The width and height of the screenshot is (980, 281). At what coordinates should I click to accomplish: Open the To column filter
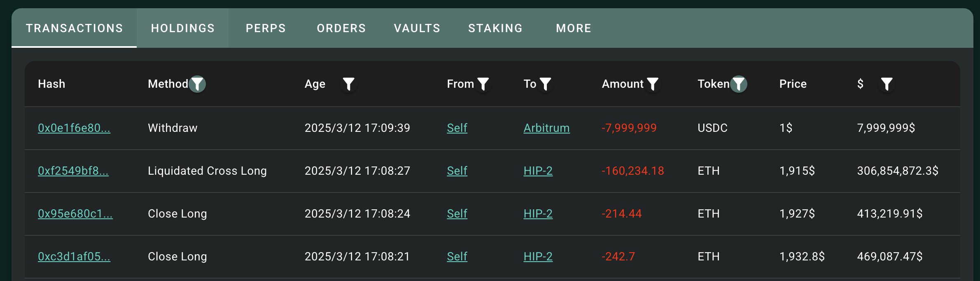coord(546,84)
